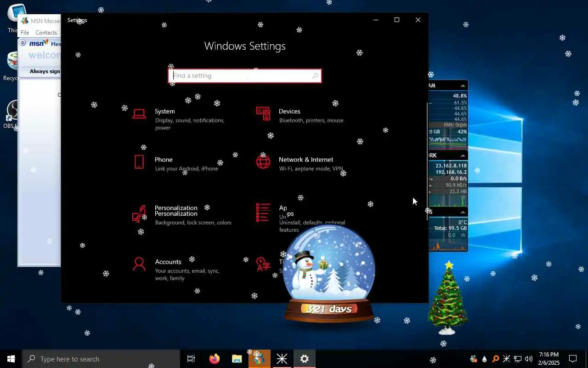588x368 pixels.
Task: Collapse the Network section of the gadget
Action: pos(463,155)
